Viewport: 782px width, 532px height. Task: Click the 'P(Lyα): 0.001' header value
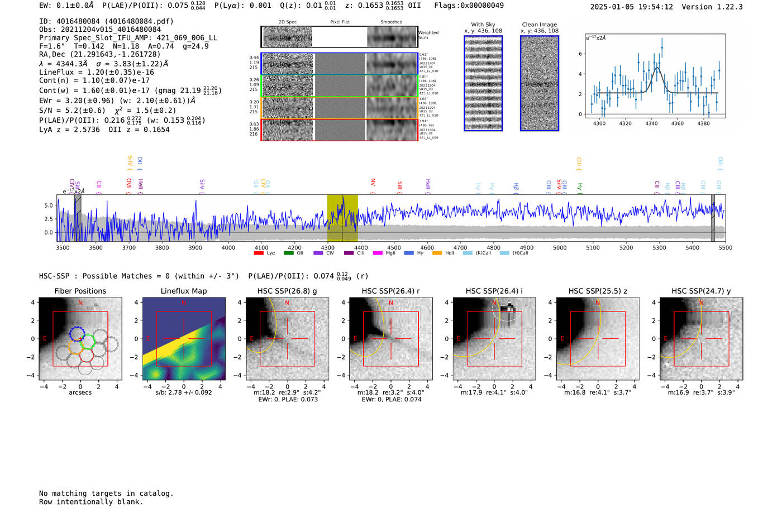pyautogui.click(x=242, y=6)
